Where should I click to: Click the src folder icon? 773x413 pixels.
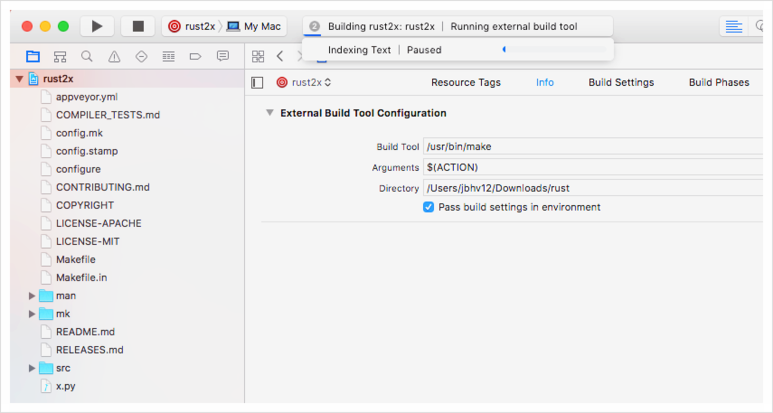(x=46, y=368)
